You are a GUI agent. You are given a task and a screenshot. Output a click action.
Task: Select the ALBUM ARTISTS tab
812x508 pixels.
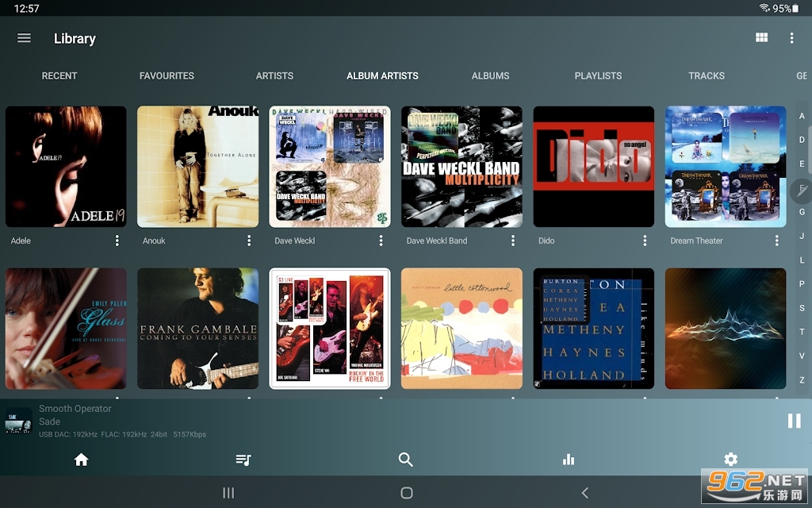382,75
